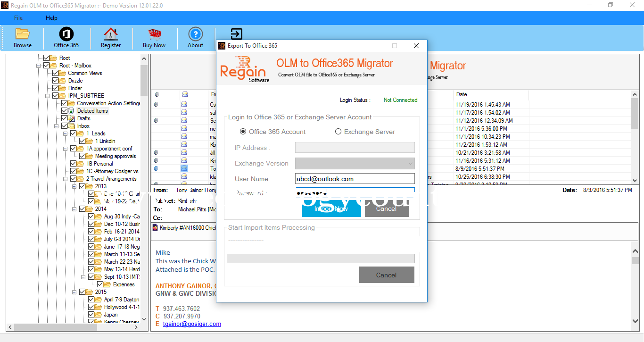Toggle the Root - Mailbox checkbox
The width and height of the screenshot is (644, 342).
point(47,66)
